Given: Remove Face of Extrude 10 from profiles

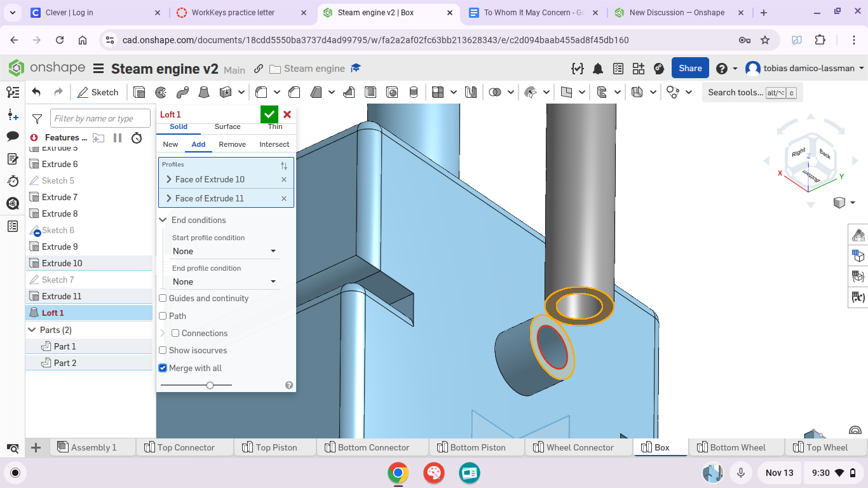Looking at the screenshot, I should point(284,180).
